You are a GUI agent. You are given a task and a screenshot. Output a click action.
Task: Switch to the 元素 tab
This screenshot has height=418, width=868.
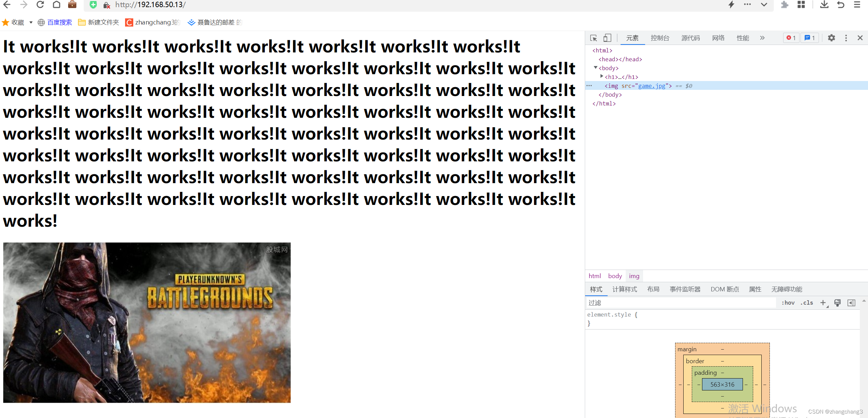632,38
